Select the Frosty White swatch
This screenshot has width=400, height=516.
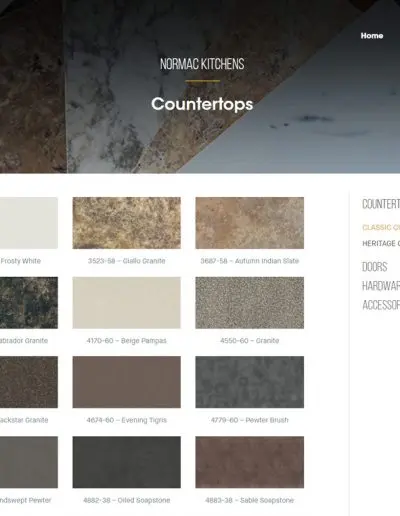pyautogui.click(x=29, y=223)
